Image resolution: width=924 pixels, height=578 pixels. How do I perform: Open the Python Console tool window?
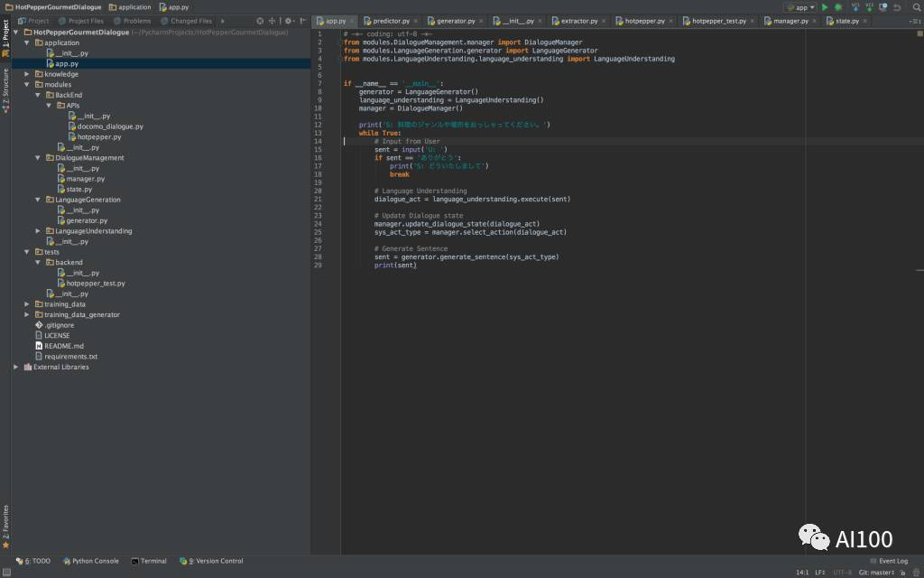tap(90, 561)
